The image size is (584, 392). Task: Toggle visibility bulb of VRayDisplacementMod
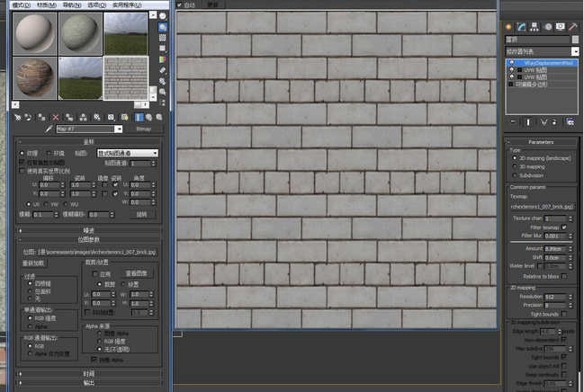click(x=512, y=63)
